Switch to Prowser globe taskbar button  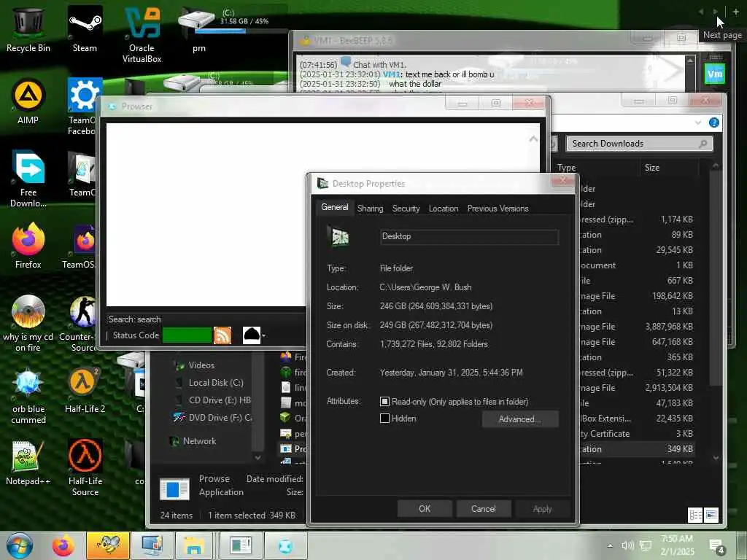tap(286, 545)
